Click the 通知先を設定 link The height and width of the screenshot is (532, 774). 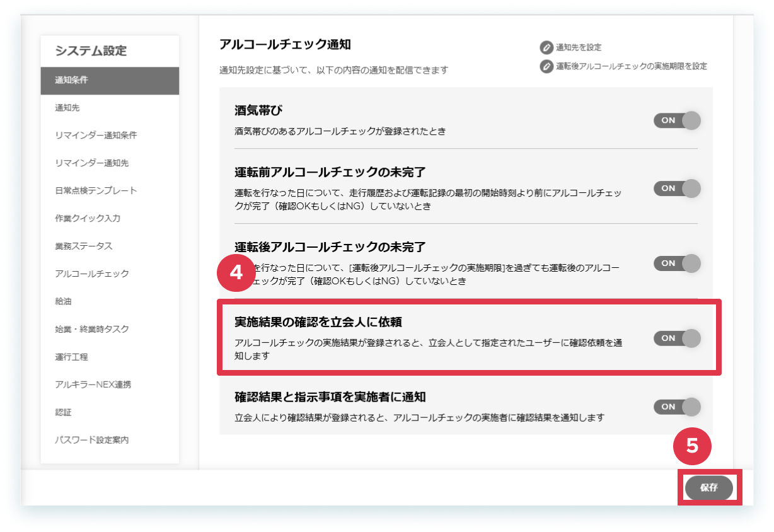point(579,48)
